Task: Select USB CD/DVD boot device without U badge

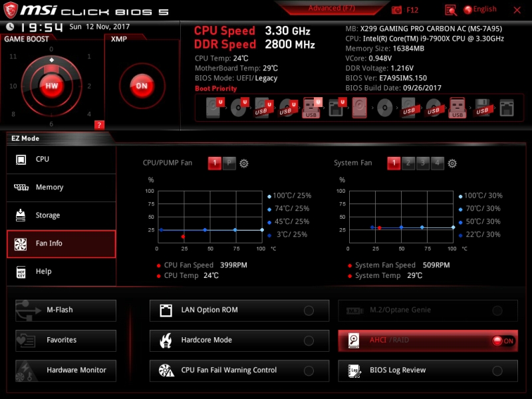Action: pos(434,108)
